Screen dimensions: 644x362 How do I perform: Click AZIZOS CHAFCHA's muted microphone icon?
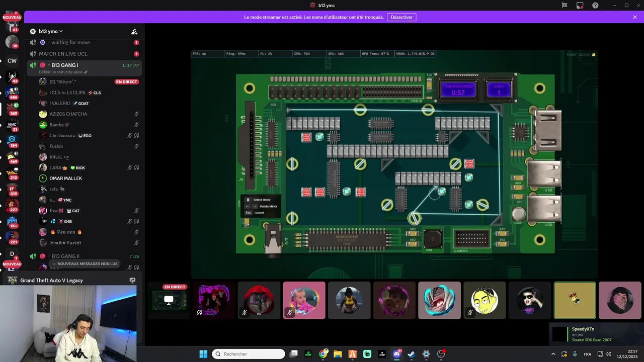pos(136,114)
